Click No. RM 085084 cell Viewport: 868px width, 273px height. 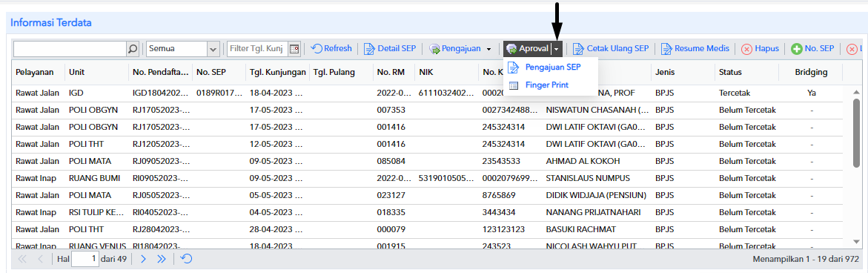394,161
